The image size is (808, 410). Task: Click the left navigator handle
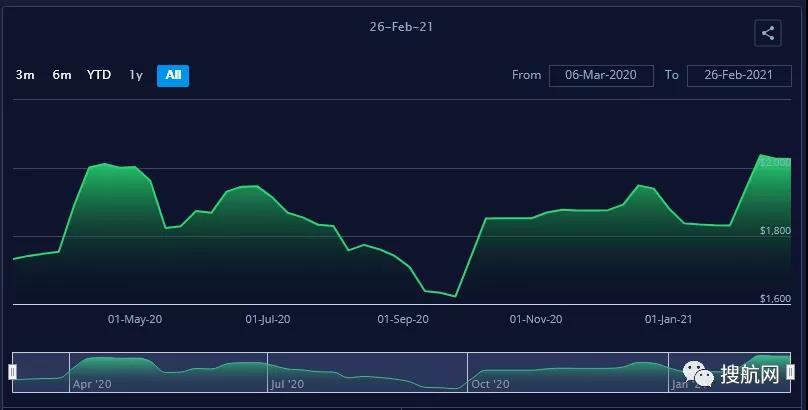[13, 372]
